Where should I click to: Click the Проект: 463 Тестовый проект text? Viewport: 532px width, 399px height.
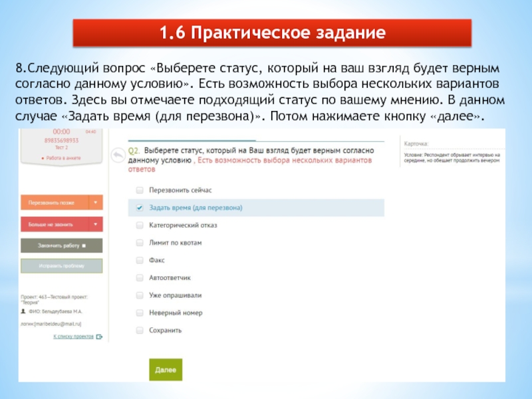(x=55, y=300)
